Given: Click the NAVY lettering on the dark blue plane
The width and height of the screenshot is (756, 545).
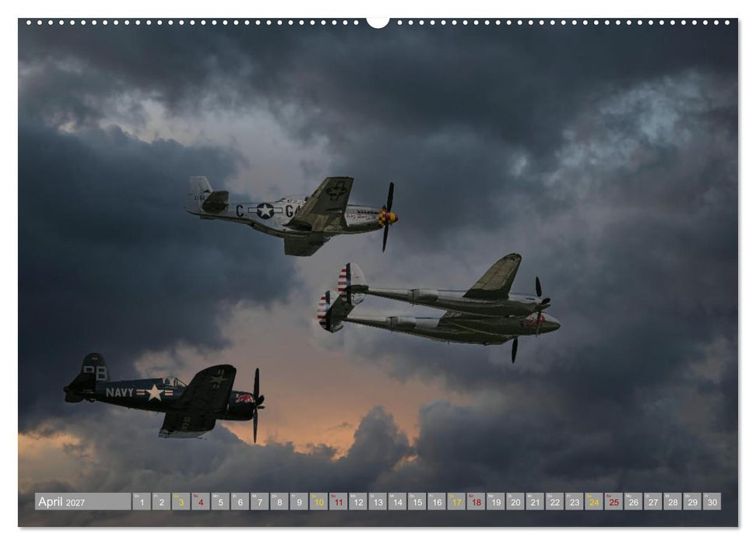Looking at the screenshot, I should 120,392.
